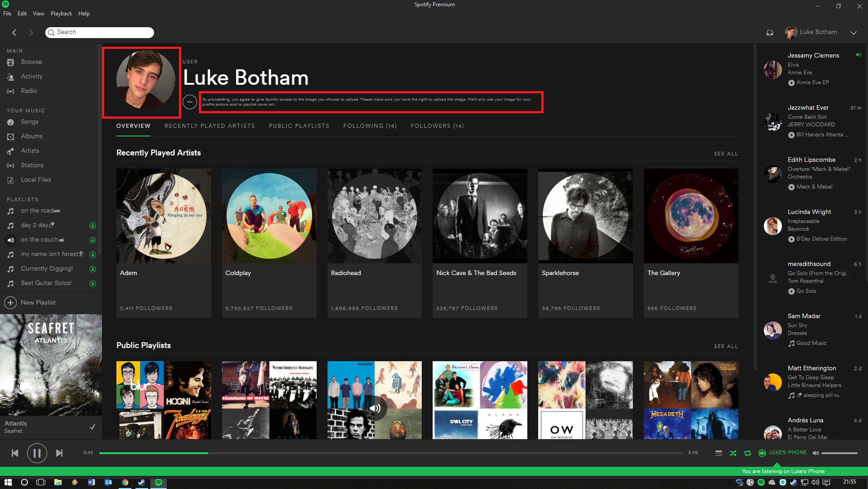
Task: Open the Windows Start menu
Action: coord(8,483)
